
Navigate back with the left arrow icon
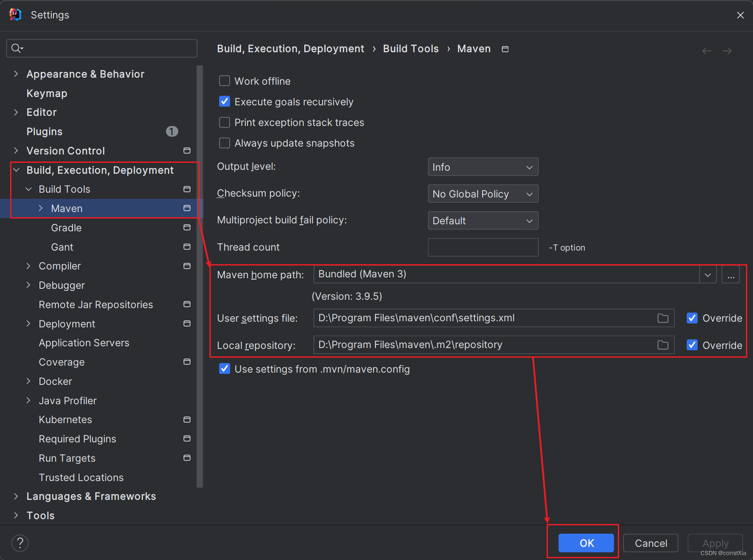(707, 51)
